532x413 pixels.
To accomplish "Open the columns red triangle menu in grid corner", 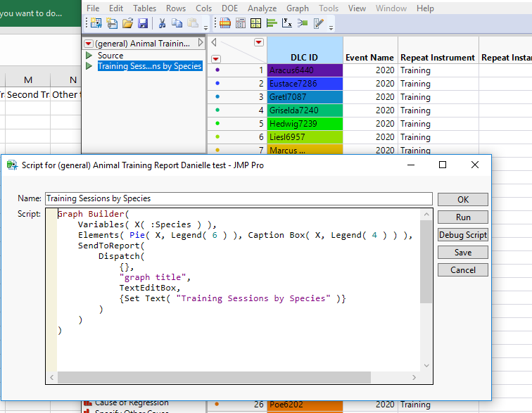I will [x=258, y=42].
